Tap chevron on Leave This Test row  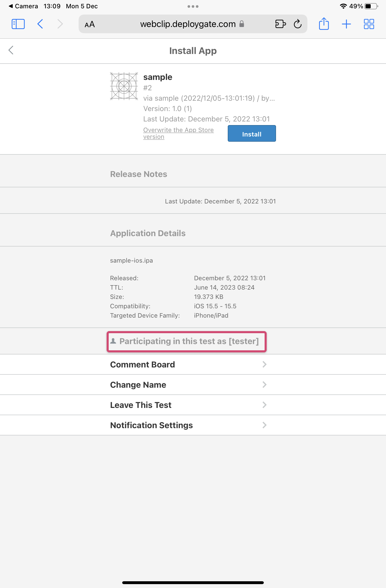click(x=264, y=405)
